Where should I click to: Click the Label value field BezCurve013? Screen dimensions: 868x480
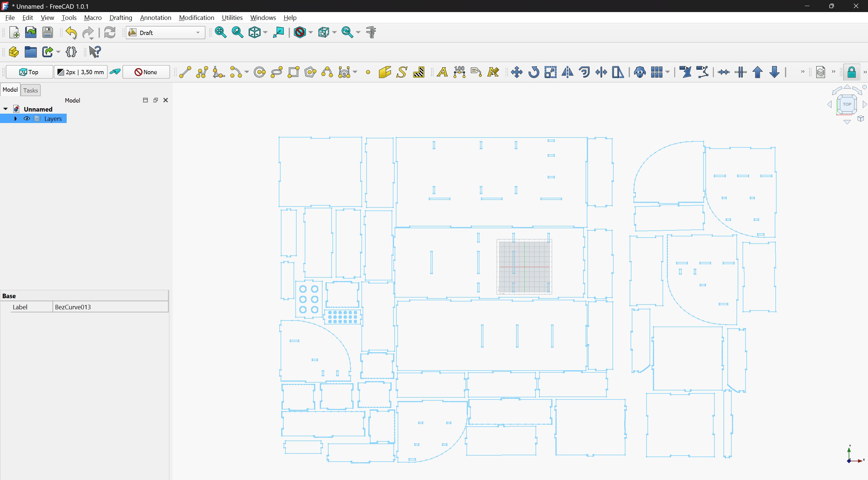(110, 307)
